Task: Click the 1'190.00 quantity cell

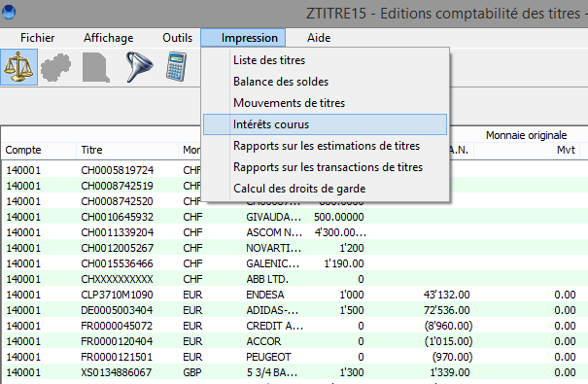Action: tap(343, 263)
